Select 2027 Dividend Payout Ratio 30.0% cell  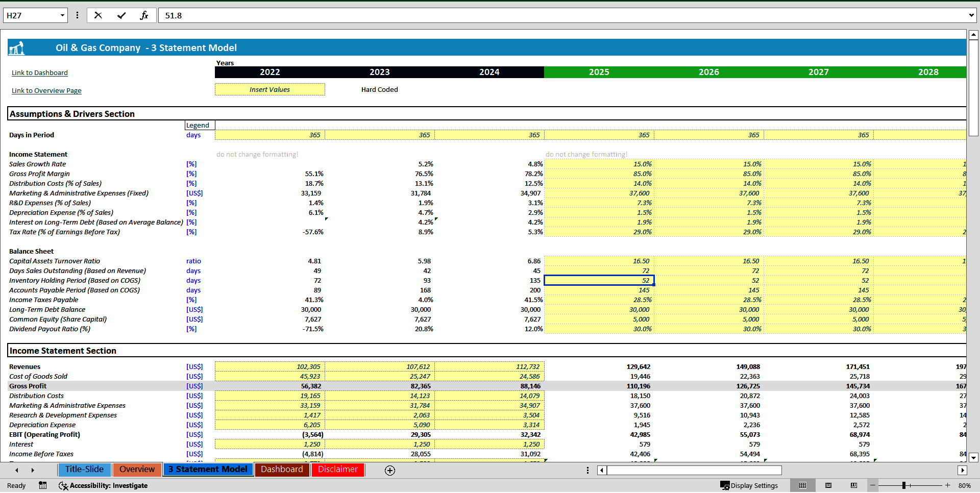(819, 329)
